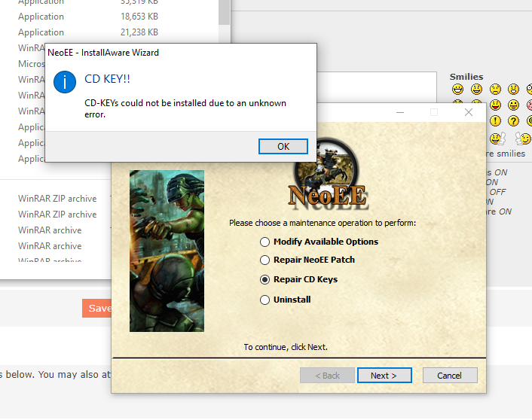The height and width of the screenshot is (420, 532).
Task: Click the blue info icon in the CD KEY dialog
Action: click(65, 82)
